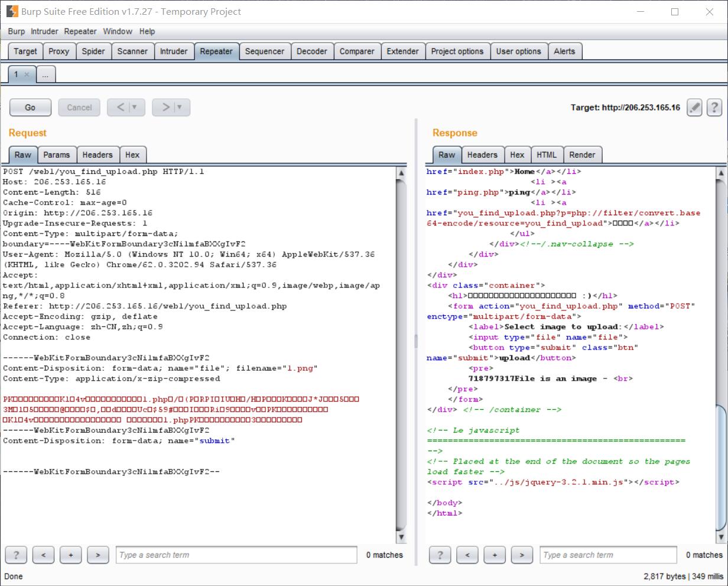The width and height of the screenshot is (728, 586).
Task: Close Repeater tab 1 with x
Action: 27,75
